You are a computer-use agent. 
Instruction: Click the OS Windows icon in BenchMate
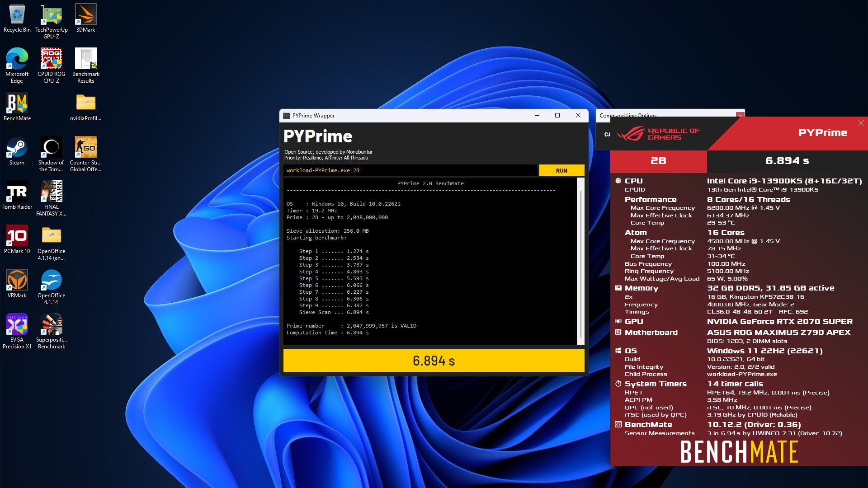[618, 351]
